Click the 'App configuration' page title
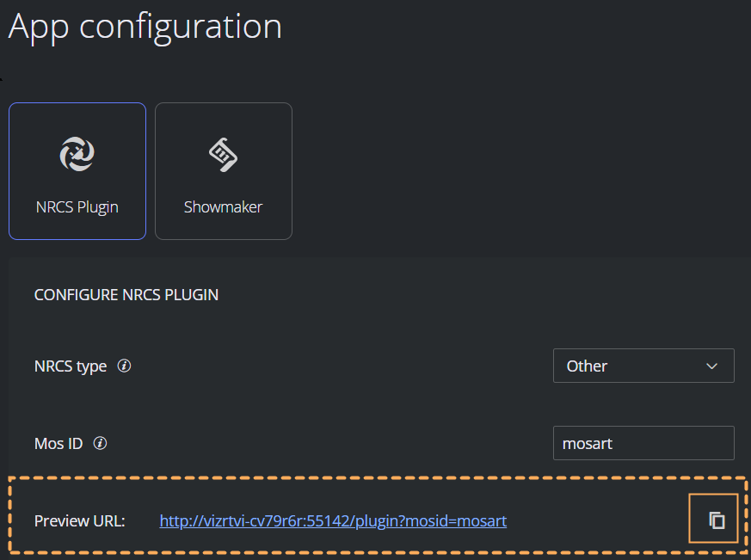751x560 pixels. pyautogui.click(x=145, y=28)
